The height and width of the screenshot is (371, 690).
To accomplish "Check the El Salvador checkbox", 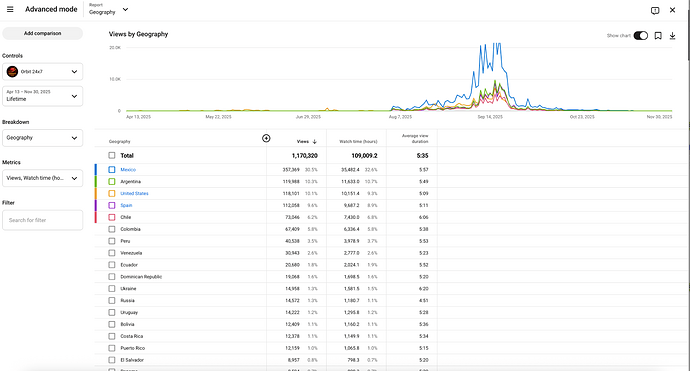I will click(x=112, y=360).
